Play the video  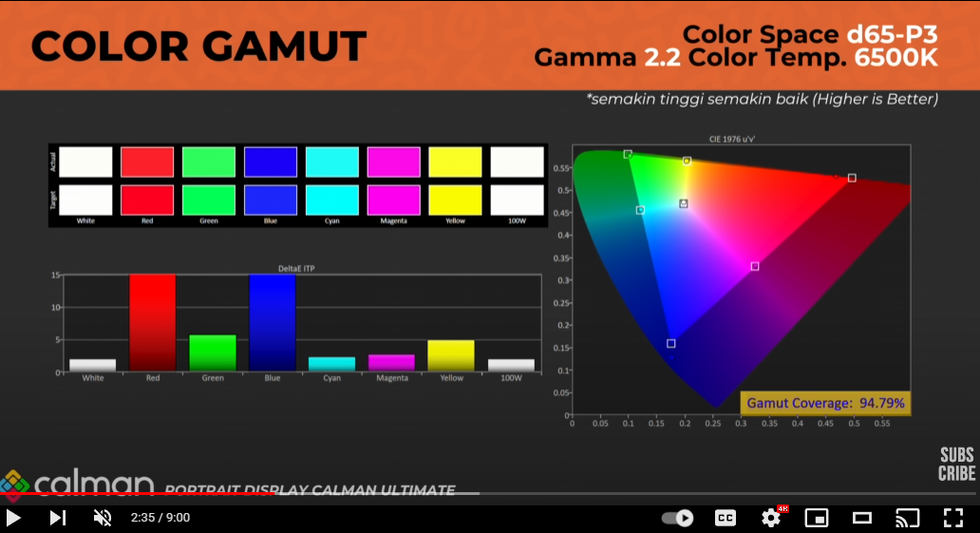point(13,518)
